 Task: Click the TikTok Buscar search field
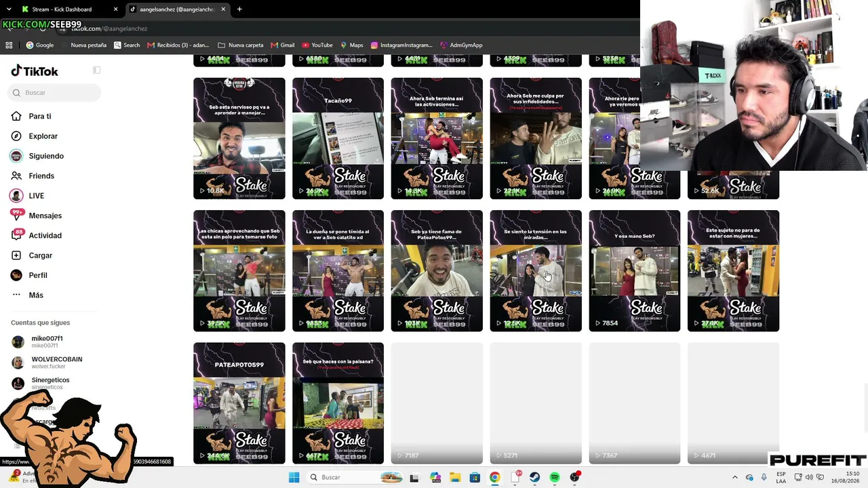click(x=56, y=93)
